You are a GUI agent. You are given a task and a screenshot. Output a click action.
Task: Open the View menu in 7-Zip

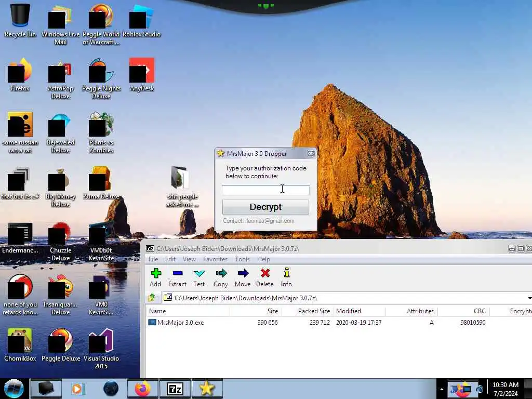point(189,259)
